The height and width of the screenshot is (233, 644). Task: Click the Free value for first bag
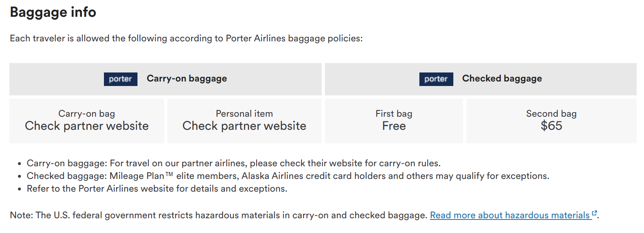394,126
